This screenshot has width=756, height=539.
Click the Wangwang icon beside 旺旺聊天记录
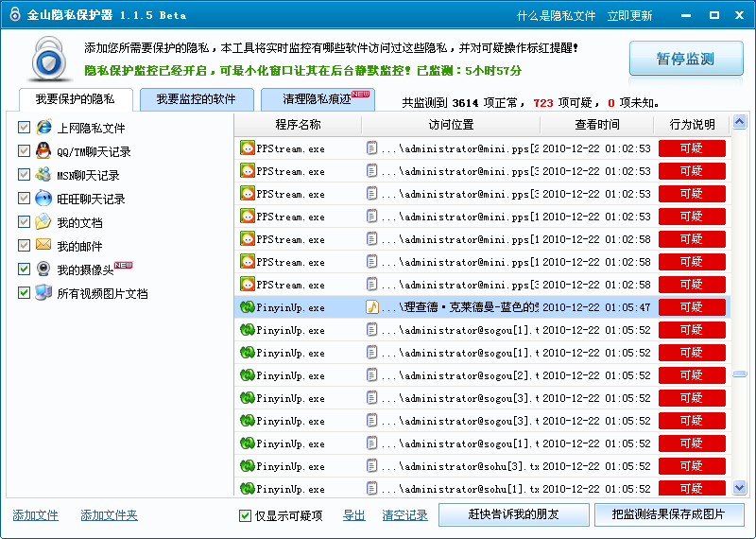click(43, 198)
